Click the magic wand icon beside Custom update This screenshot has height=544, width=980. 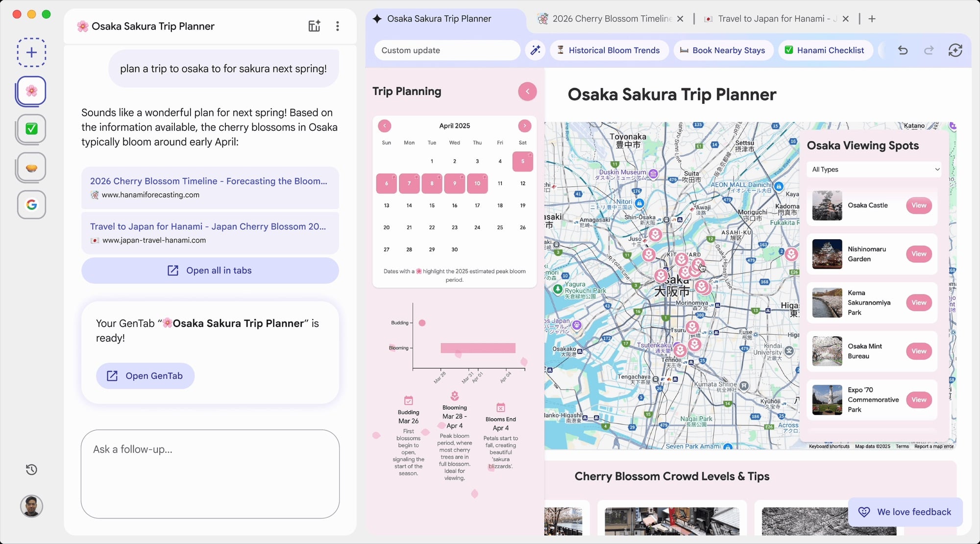tap(535, 50)
